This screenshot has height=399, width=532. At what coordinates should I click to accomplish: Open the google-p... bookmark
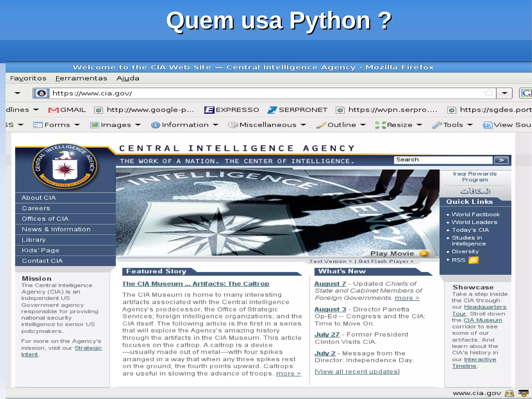pos(144,110)
